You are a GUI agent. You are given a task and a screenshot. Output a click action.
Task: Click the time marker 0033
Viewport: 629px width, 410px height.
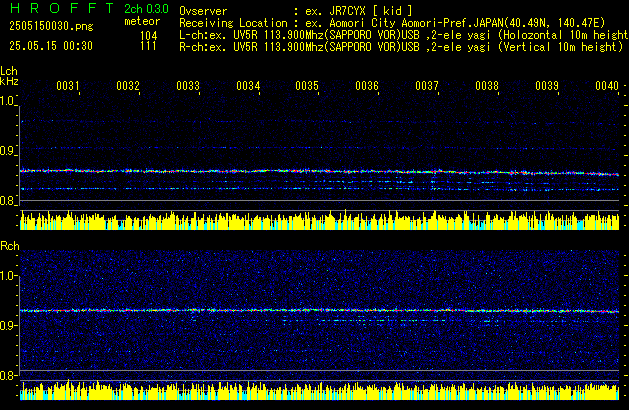tap(188, 86)
